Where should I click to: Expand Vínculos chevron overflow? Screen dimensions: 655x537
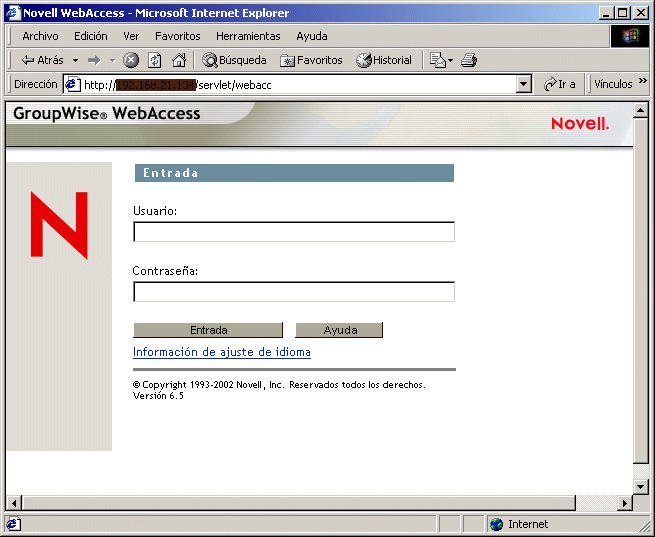643,80
